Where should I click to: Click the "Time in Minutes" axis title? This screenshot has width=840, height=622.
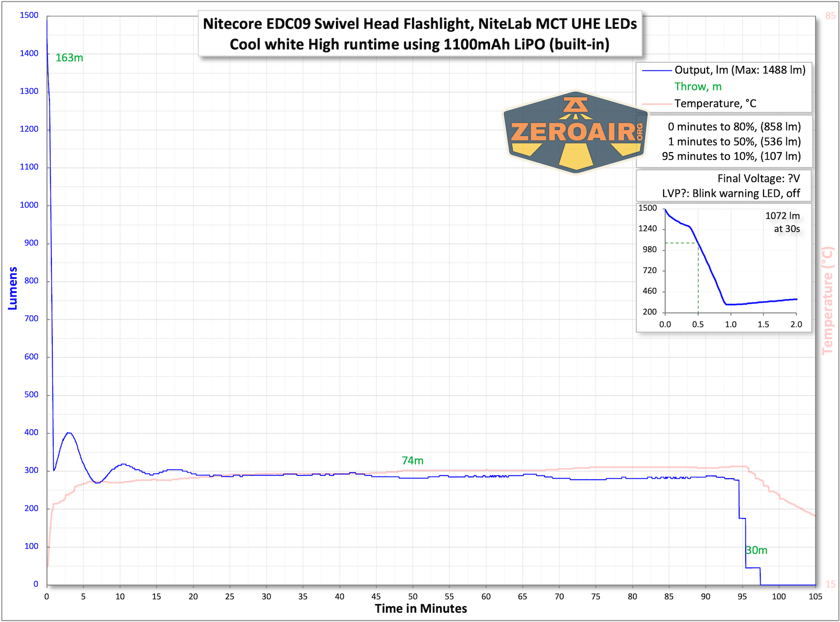click(x=420, y=608)
